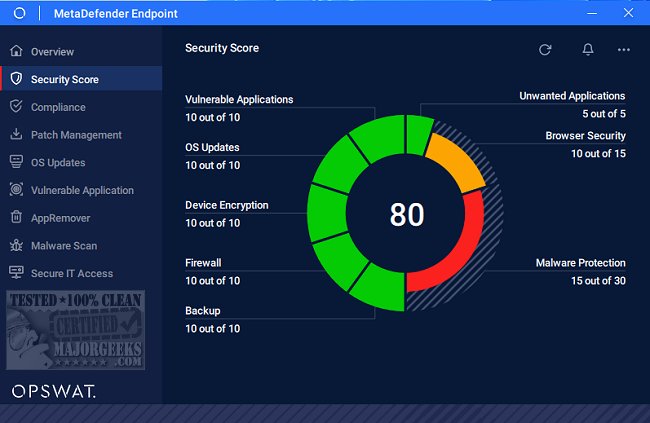
Task: Open OS Updates in the sidebar
Action: click(x=81, y=163)
